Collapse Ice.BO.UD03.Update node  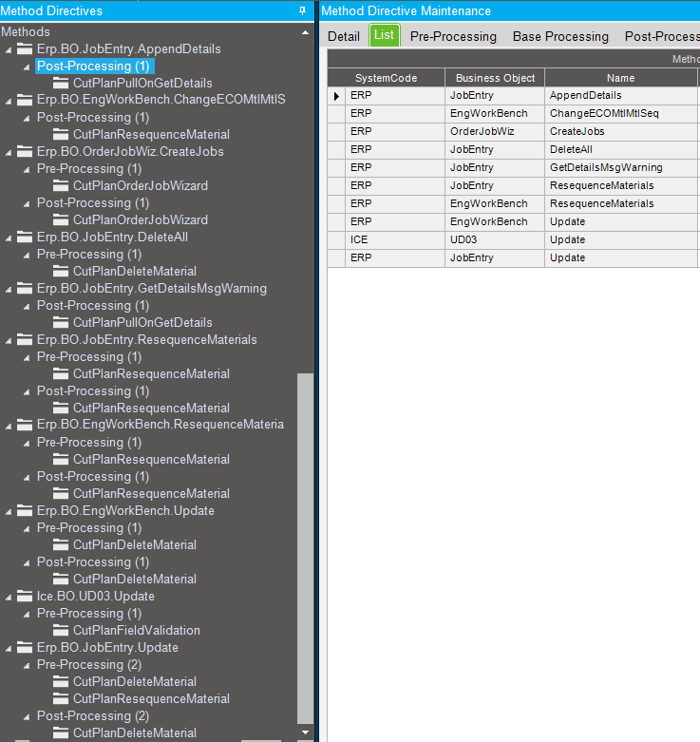pos(9,598)
